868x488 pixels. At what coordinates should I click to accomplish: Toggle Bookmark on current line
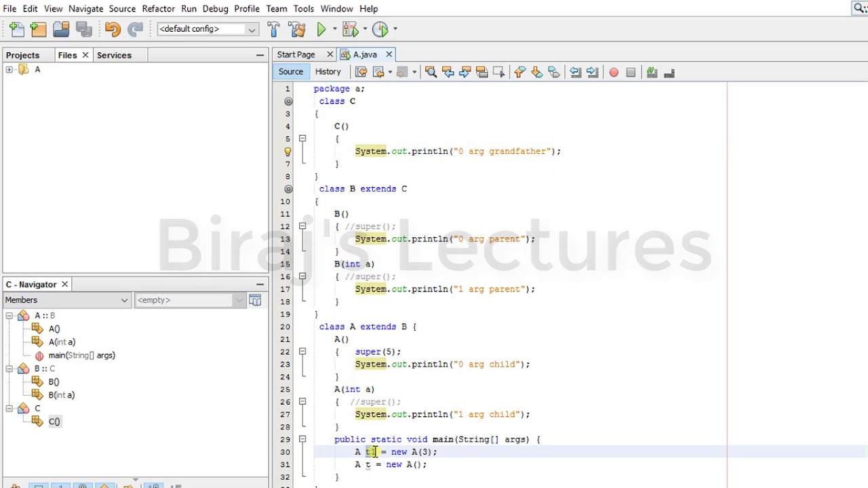tap(553, 72)
